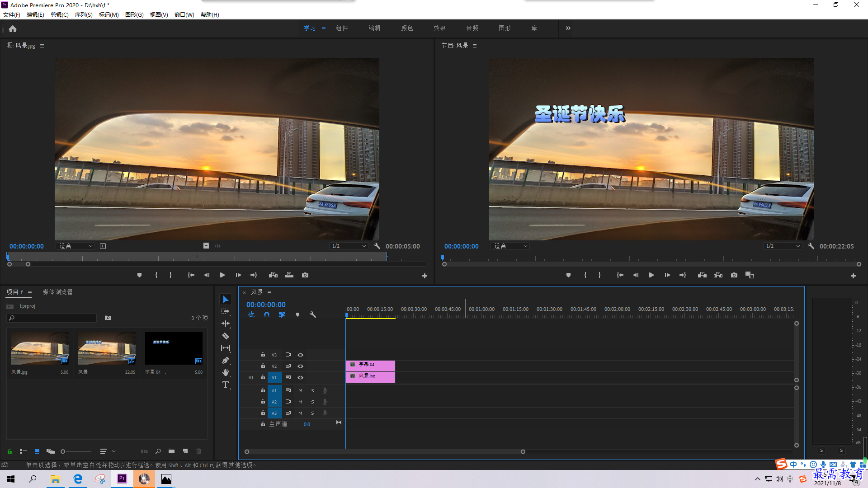Click the timeline timecode 00:00:00:00
Screen dimensions: 868x488
(x=266, y=305)
